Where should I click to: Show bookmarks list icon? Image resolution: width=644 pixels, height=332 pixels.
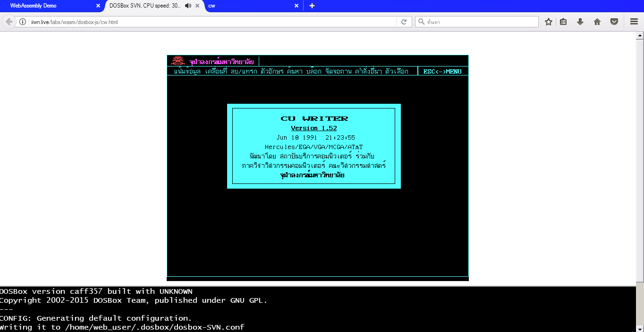tap(563, 22)
